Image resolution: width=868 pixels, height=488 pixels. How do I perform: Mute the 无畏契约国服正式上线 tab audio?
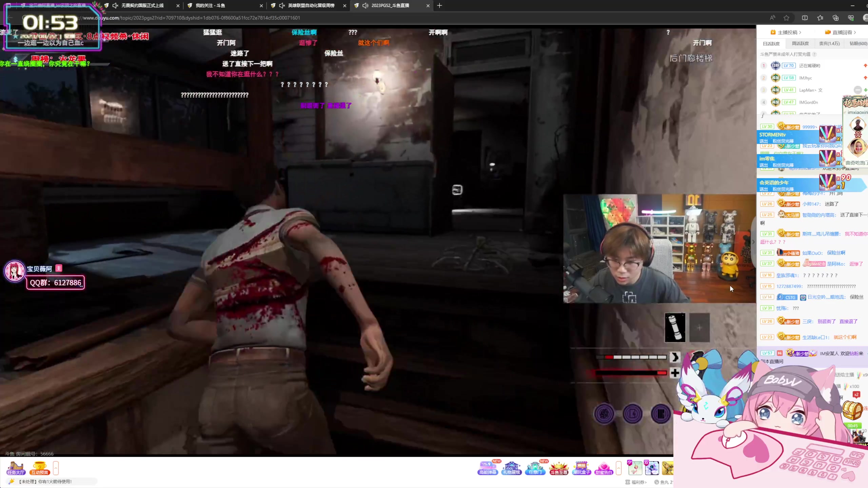(115, 5)
